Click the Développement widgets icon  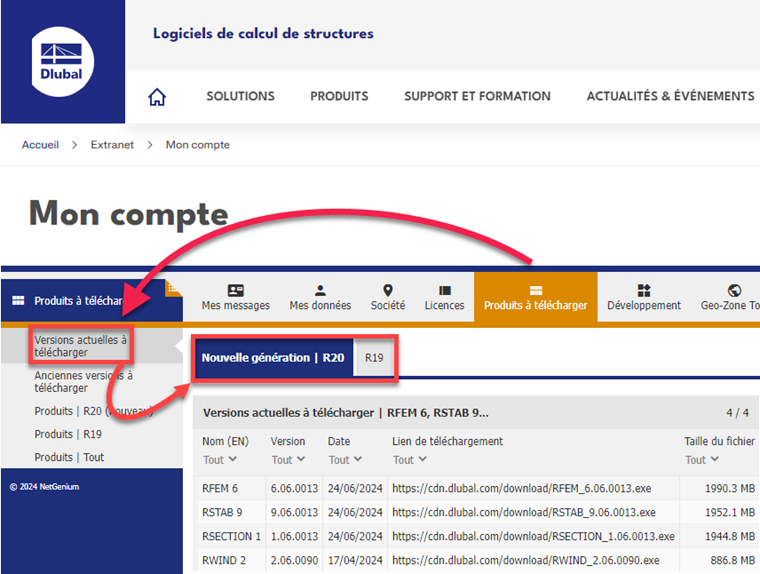point(644,290)
